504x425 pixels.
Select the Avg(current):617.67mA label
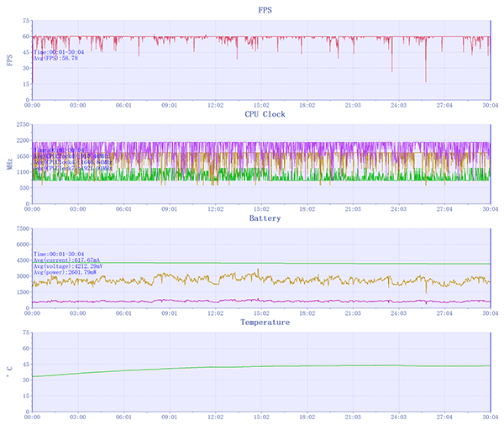pos(66,260)
